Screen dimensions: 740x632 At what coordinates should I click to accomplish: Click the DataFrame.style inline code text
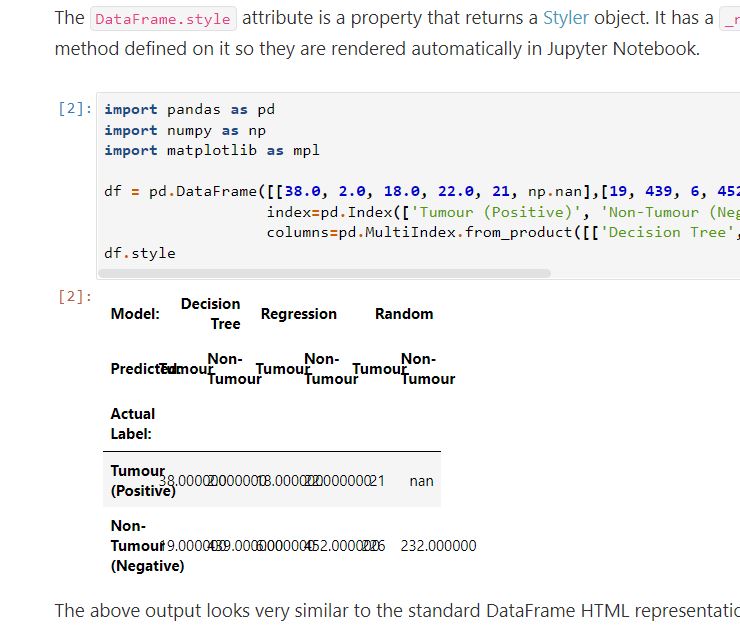(x=162, y=19)
